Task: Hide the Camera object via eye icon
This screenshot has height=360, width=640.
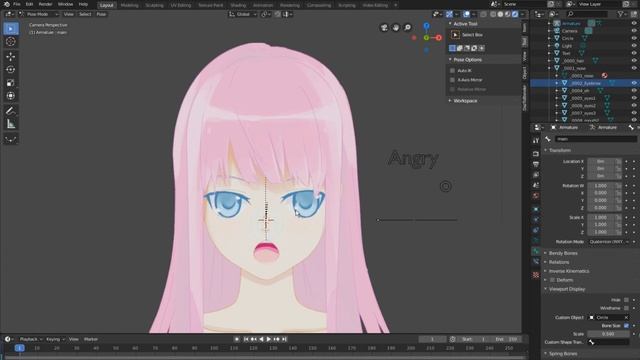Action: tap(634, 31)
